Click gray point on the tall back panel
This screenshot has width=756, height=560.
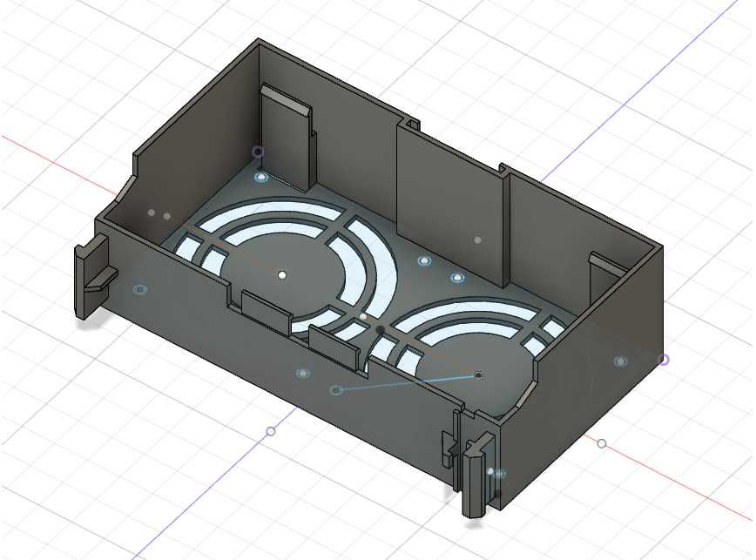(477, 240)
